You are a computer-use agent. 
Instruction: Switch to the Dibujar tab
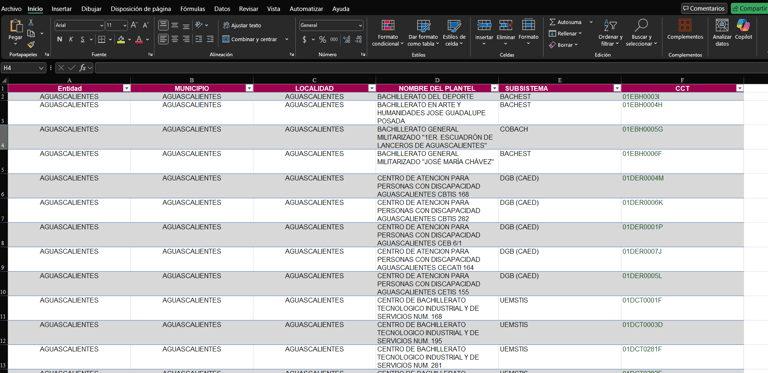click(91, 9)
